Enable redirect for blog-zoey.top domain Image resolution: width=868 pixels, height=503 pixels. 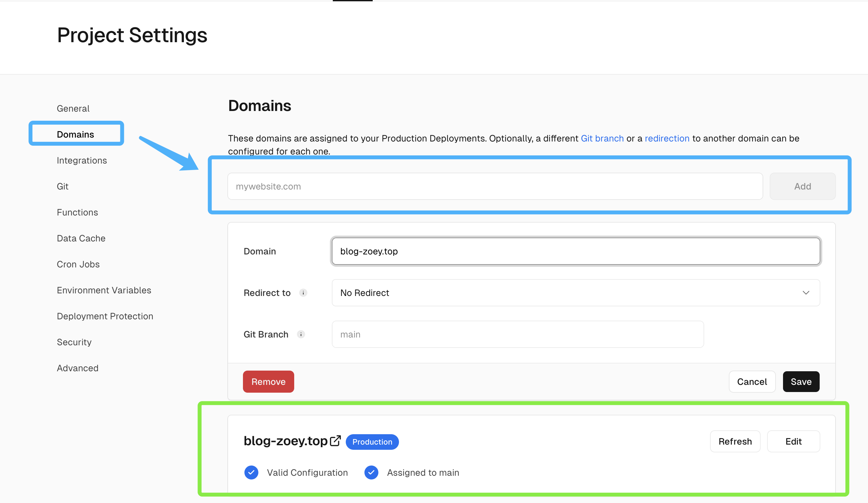(576, 293)
